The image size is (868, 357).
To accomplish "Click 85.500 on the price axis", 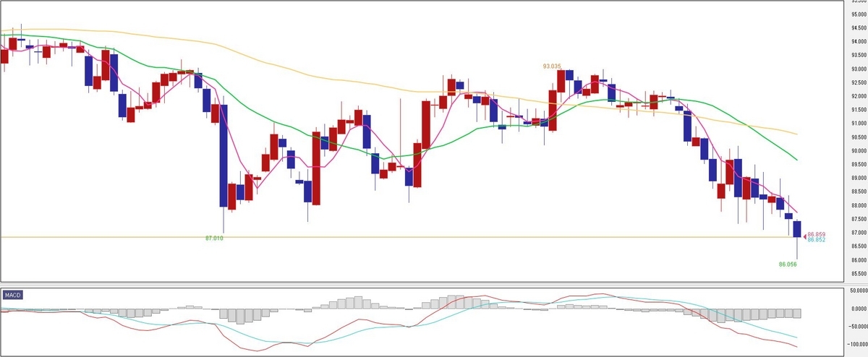I will coord(858,274).
